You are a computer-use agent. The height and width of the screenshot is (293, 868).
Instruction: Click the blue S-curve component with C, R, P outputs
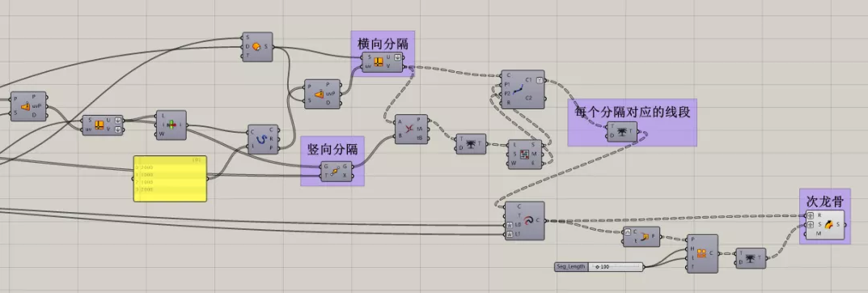(263, 139)
